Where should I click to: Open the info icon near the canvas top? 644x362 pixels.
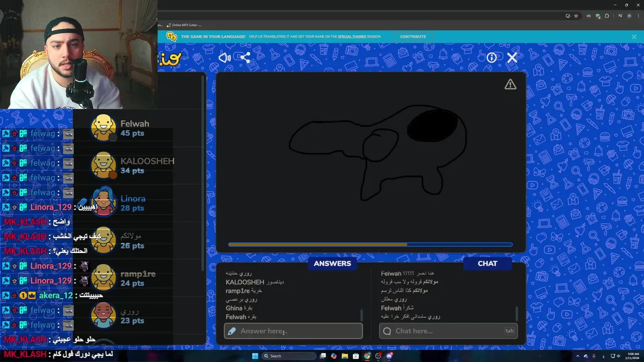pyautogui.click(x=492, y=58)
